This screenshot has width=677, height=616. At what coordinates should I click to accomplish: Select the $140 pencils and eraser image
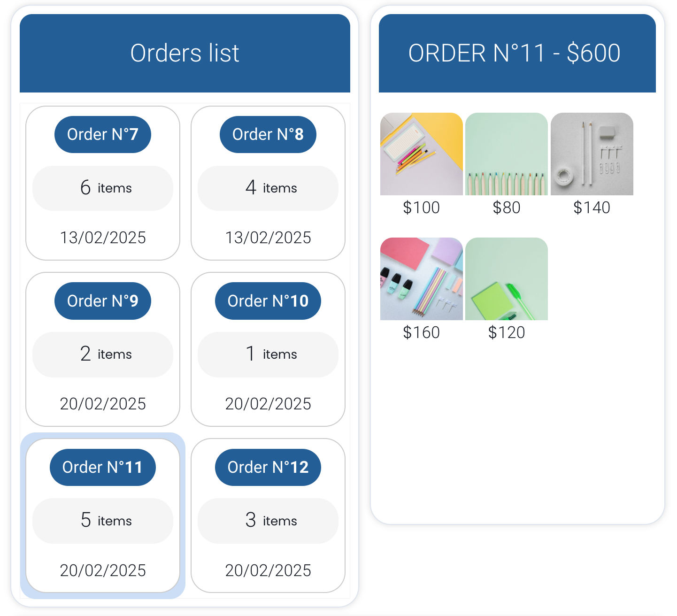point(592,154)
